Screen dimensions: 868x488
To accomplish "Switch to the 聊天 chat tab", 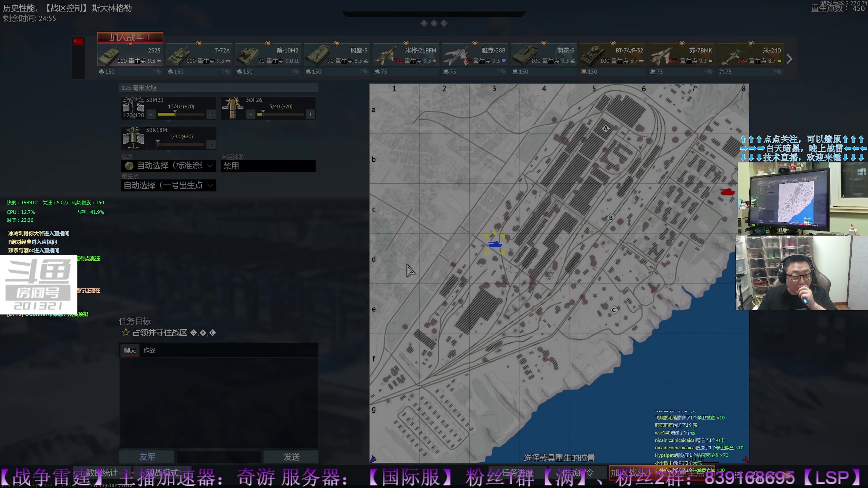I will (130, 350).
